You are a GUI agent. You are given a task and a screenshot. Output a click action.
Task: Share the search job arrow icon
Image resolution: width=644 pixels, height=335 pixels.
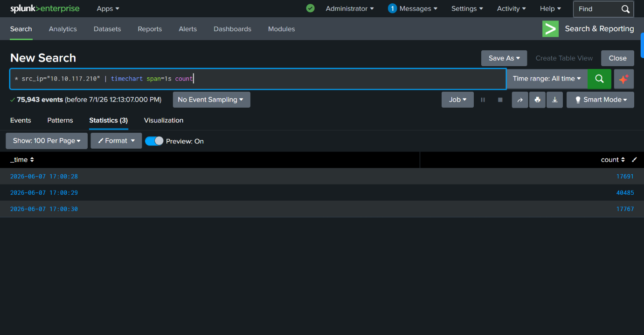pos(520,100)
